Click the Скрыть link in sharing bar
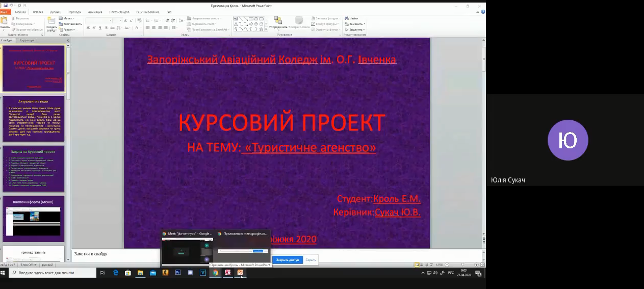 click(311, 260)
